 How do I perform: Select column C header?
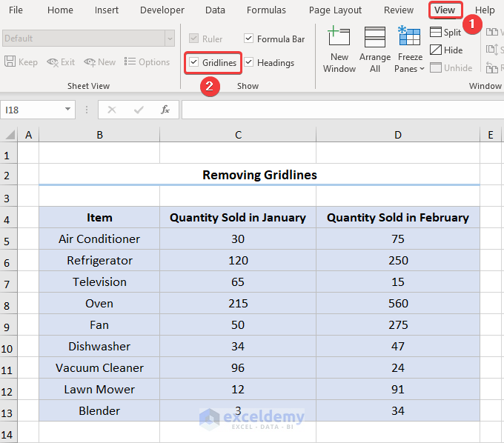(238, 135)
